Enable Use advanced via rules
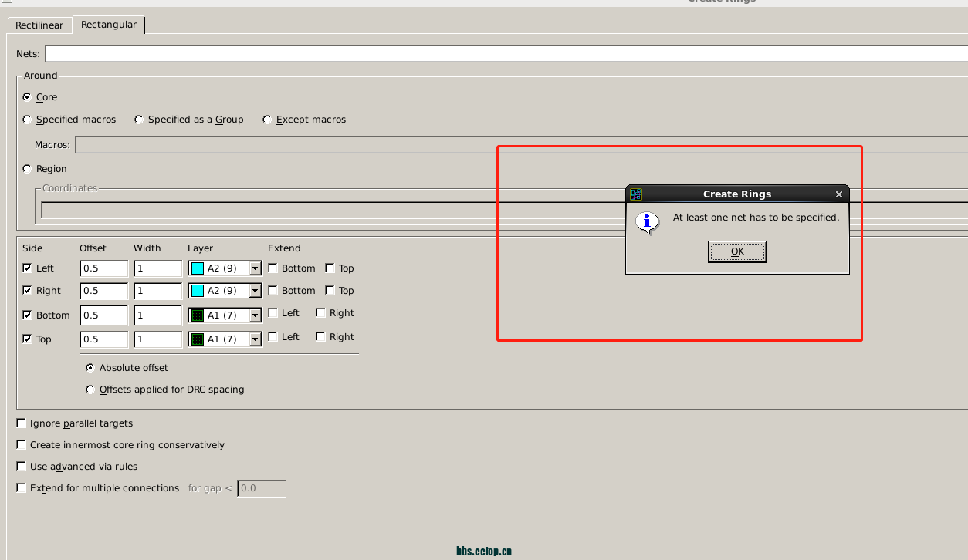The height and width of the screenshot is (560, 968). (x=22, y=467)
